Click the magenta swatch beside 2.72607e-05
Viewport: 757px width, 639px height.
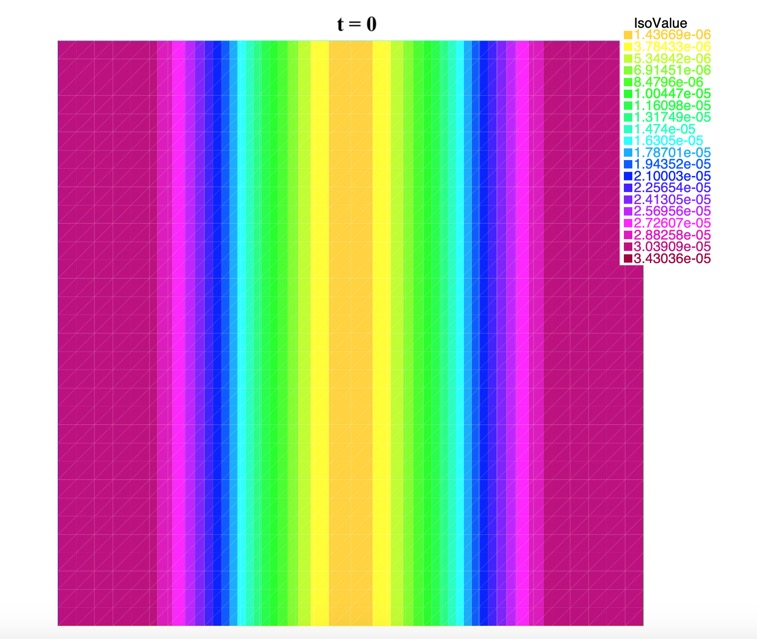point(628,223)
